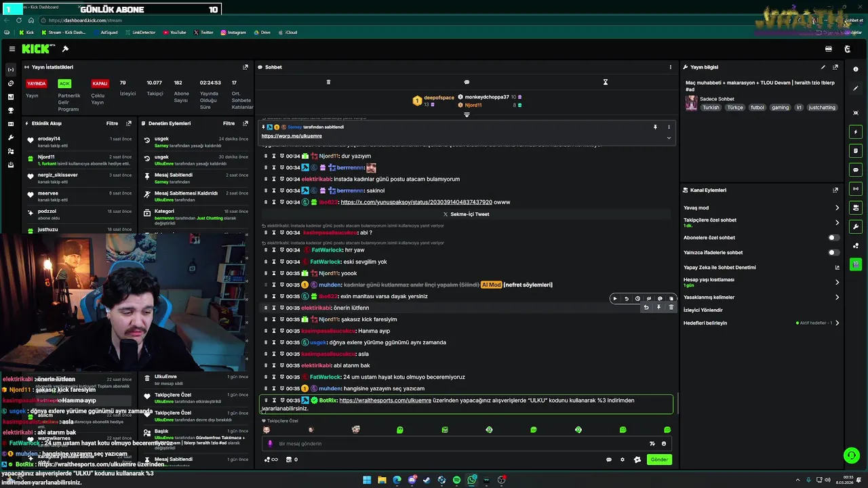Screen dimensions: 868x488
Task: Expand Hedefleri belirleyin row
Action: click(x=837, y=323)
